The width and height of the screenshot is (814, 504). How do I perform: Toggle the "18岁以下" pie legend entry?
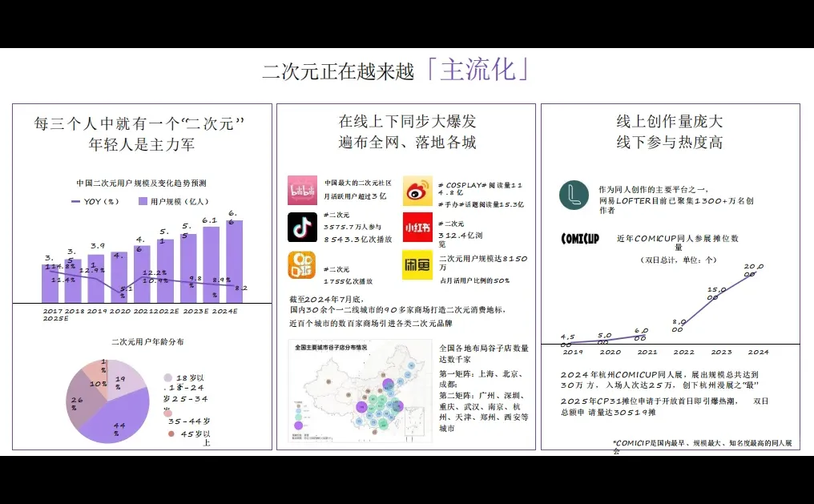[x=167, y=377]
